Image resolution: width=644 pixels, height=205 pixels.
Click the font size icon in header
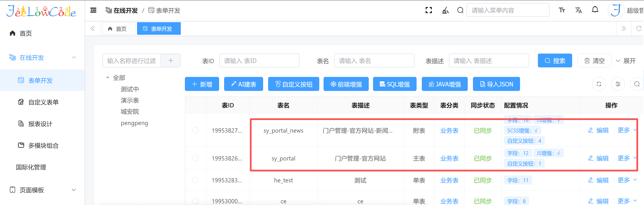(562, 10)
